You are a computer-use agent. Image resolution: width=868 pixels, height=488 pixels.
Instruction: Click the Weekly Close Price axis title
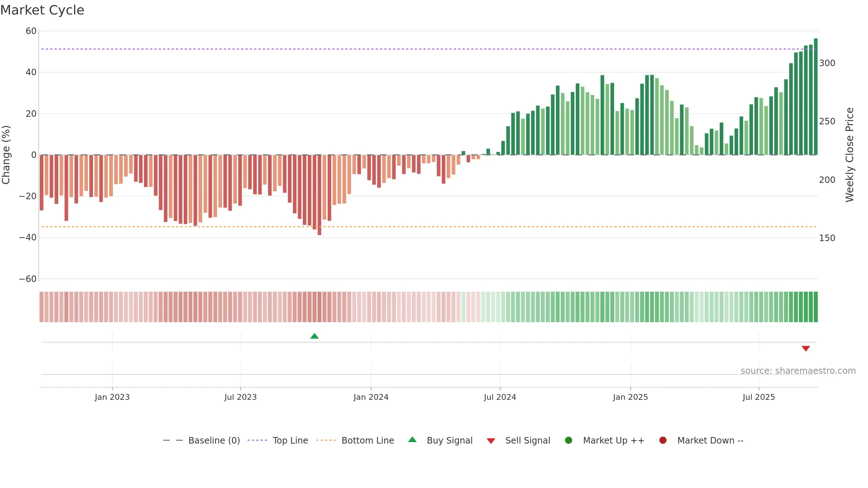pos(850,155)
